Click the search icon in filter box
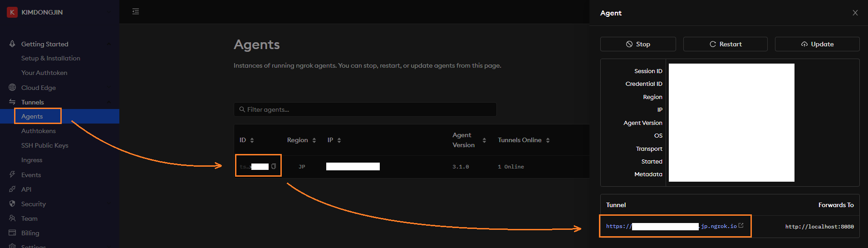Image resolution: width=868 pixels, height=248 pixels. [242, 109]
